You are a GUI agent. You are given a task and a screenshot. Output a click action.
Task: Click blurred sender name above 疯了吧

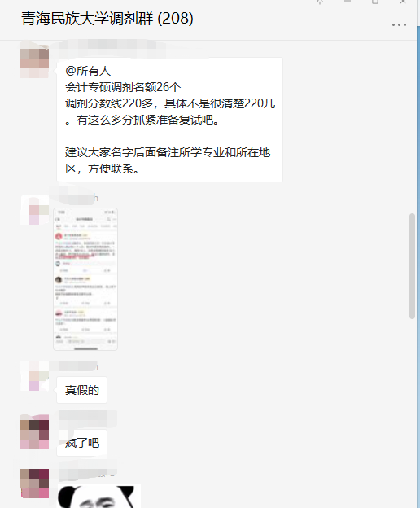pos(87,418)
